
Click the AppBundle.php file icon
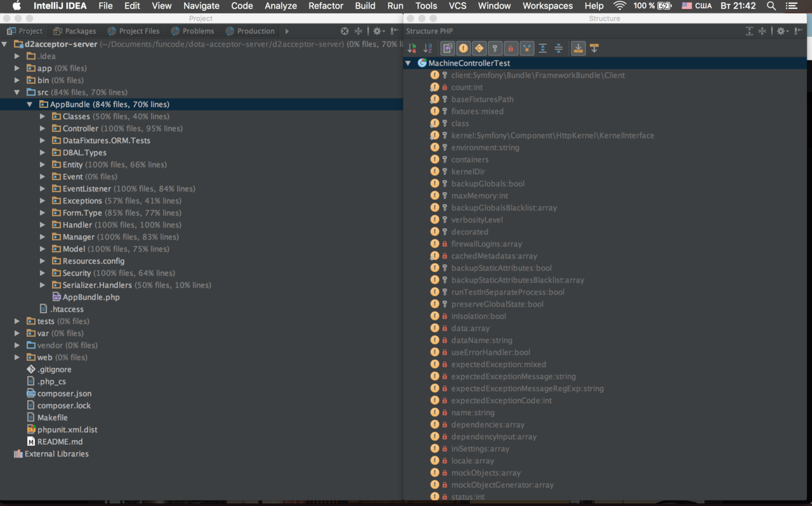pos(56,297)
